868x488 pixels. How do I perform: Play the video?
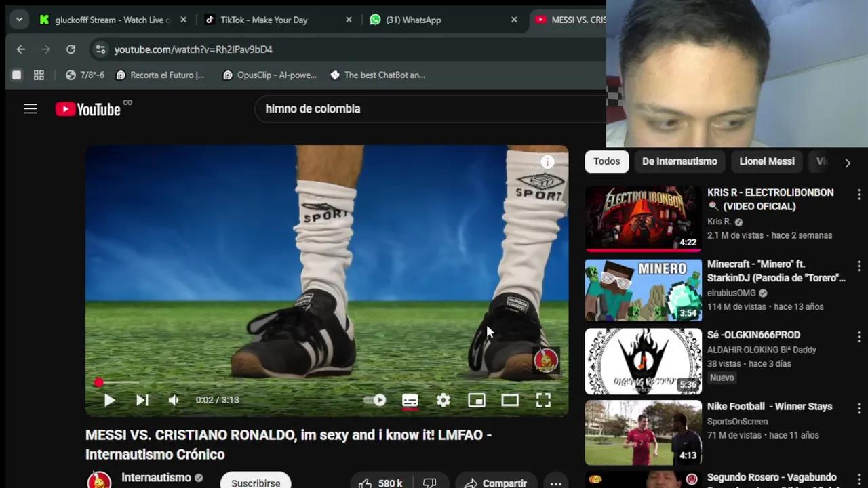click(109, 400)
